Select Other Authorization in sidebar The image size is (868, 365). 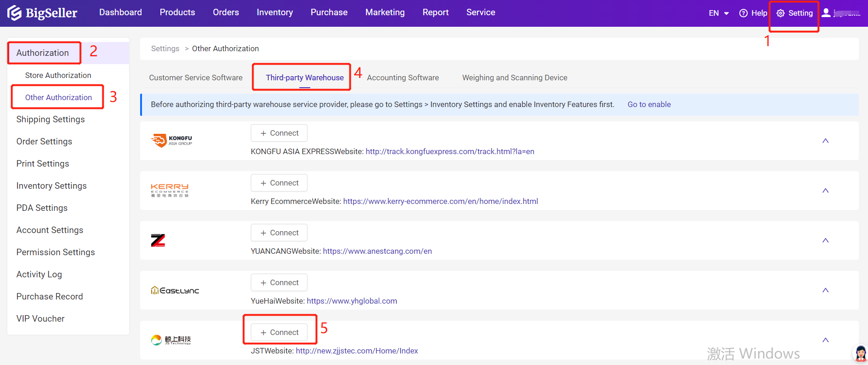(59, 97)
